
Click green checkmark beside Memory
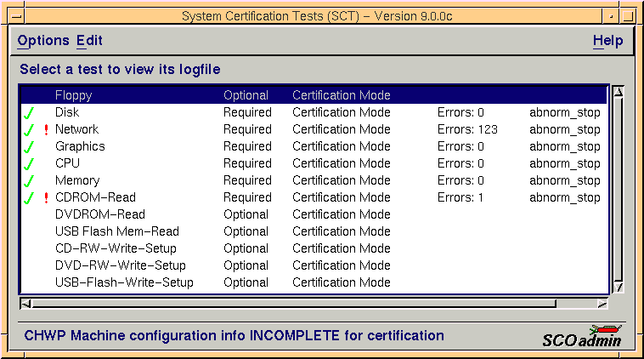click(29, 180)
